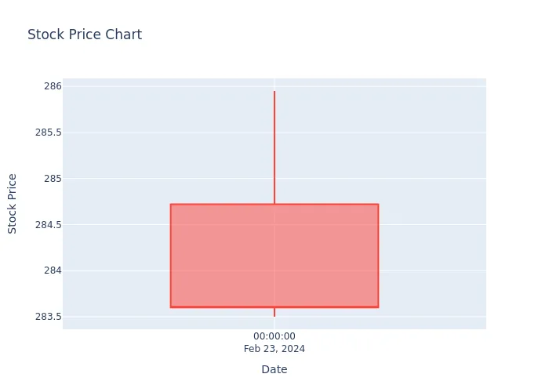Select the red candlestick body
The width and height of the screenshot is (549, 392).
pos(274,256)
